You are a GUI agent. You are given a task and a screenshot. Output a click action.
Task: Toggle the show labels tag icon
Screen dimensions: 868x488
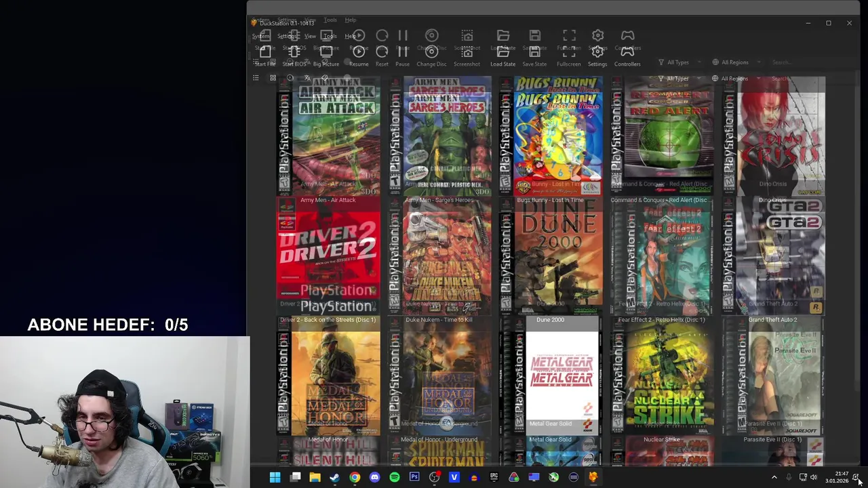tap(325, 78)
